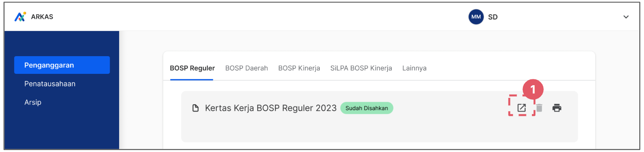
Task: Click the trash delete icon
Action: [x=539, y=108]
